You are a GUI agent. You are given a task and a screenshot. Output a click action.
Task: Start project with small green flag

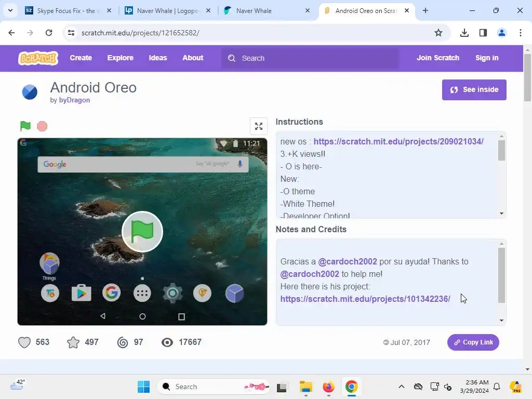coord(25,126)
